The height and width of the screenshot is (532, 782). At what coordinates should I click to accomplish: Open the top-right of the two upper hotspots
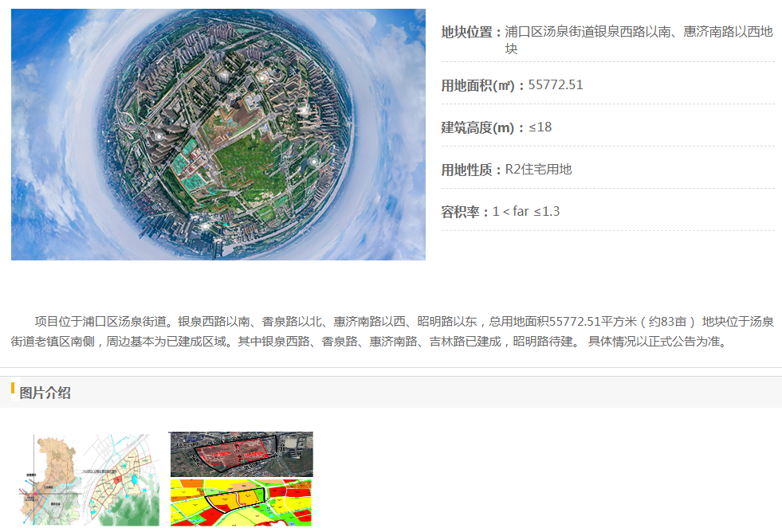click(x=261, y=77)
